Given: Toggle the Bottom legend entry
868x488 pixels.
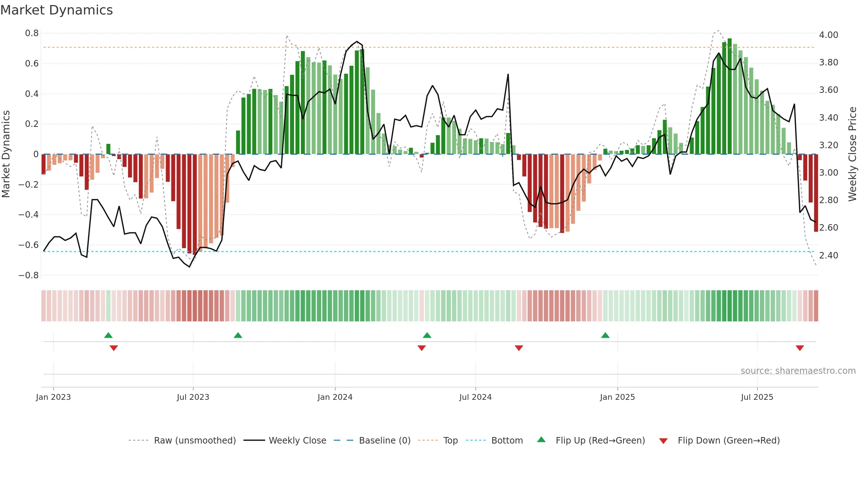Looking at the screenshot, I should point(494,440).
